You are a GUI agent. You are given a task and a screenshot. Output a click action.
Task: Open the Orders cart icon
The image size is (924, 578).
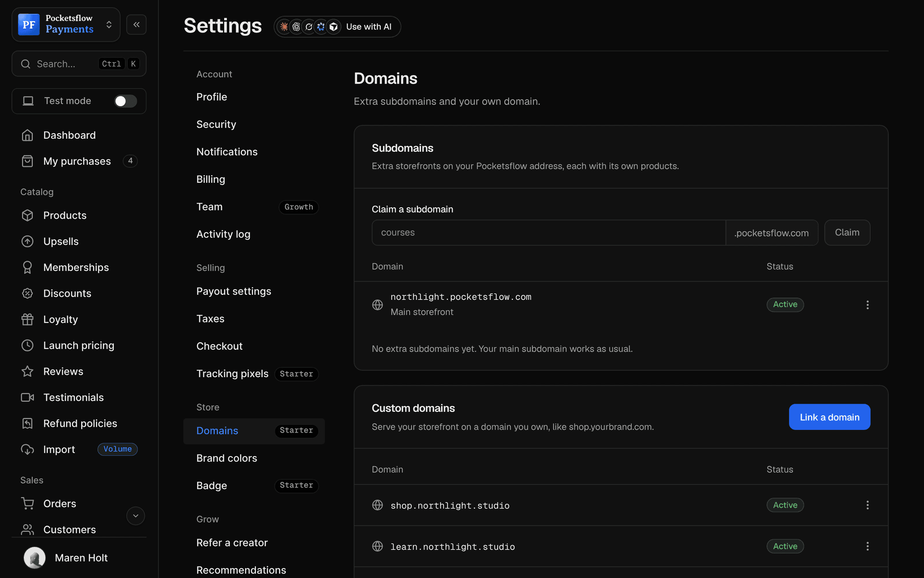[28, 503]
